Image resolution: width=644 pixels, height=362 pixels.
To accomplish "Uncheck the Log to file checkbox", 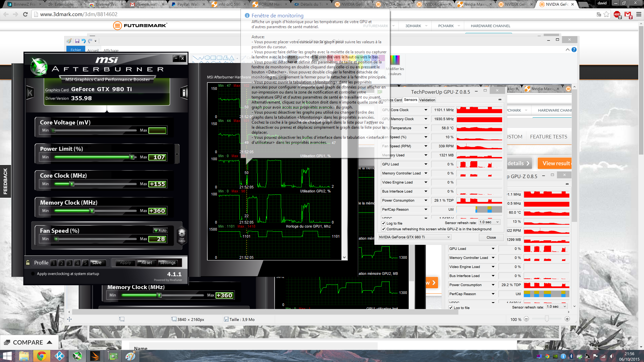I will coord(383,223).
